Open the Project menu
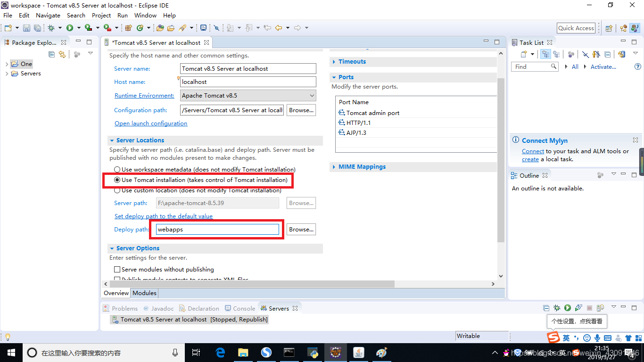Image resolution: width=644 pixels, height=362 pixels. [101, 15]
